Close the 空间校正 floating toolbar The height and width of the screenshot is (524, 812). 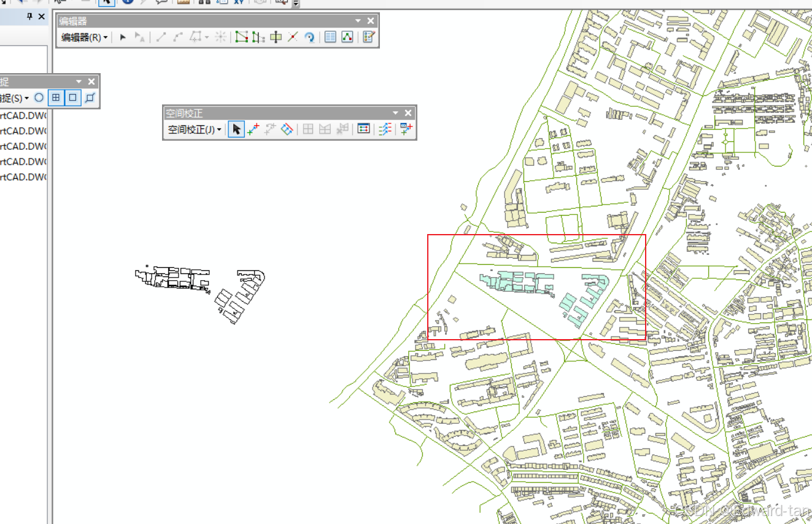[408, 113]
